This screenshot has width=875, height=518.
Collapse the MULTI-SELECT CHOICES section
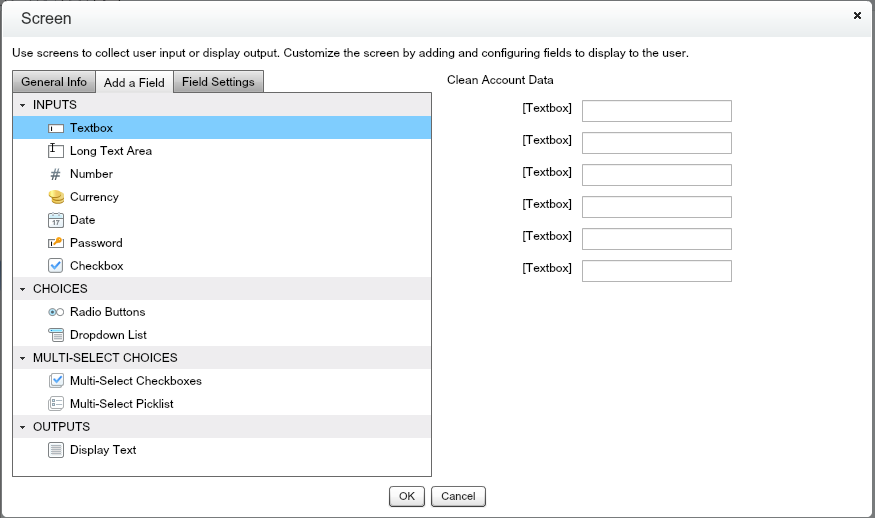[x=22, y=358]
